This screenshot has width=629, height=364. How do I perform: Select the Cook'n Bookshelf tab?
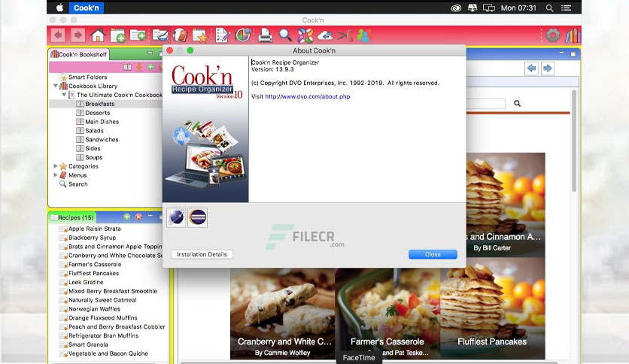point(78,54)
